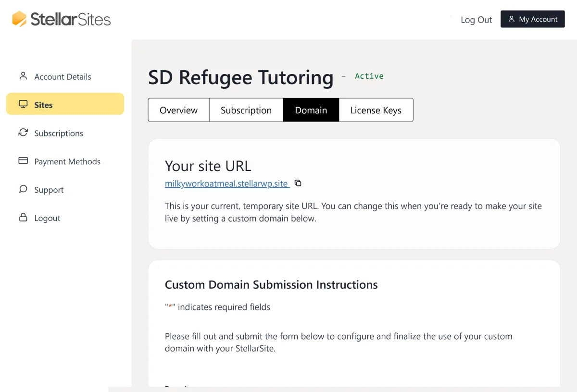Viewport: 577px width, 392px height.
Task: Switch to the License Keys tab
Action: 376,110
